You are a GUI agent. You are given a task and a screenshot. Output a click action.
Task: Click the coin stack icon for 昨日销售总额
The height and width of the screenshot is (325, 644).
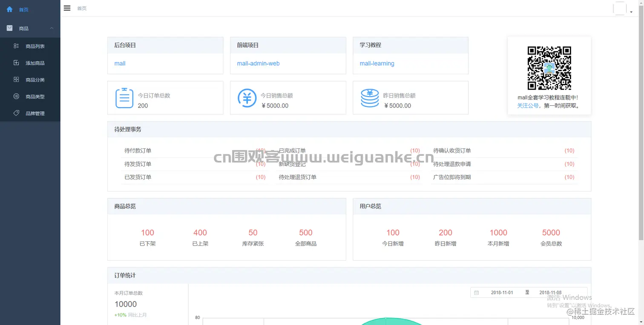click(370, 98)
